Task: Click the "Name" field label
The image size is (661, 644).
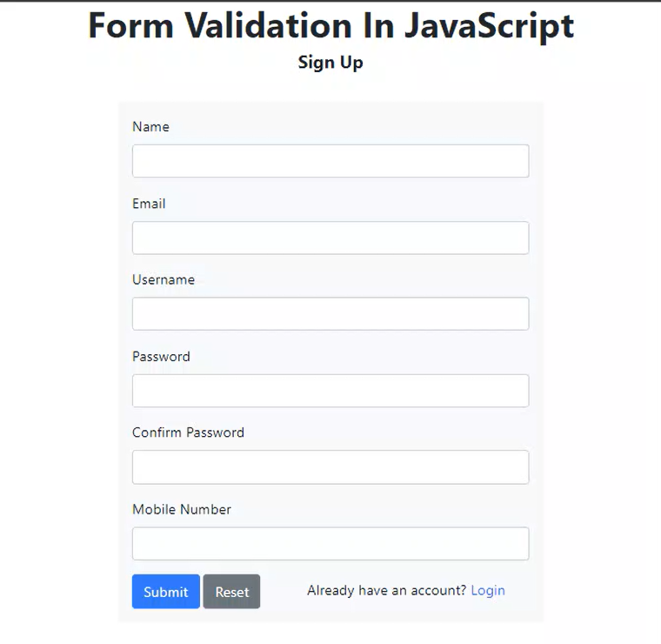Action: [150, 127]
